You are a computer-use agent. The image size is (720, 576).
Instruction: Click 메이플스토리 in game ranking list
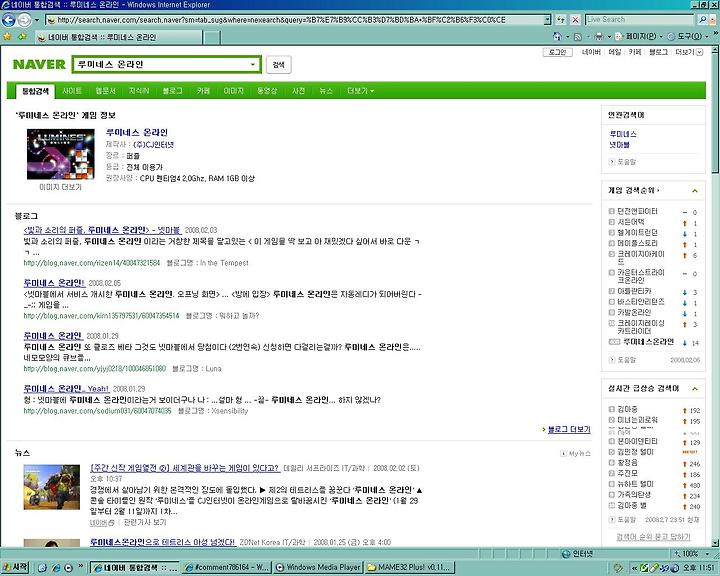click(x=637, y=243)
